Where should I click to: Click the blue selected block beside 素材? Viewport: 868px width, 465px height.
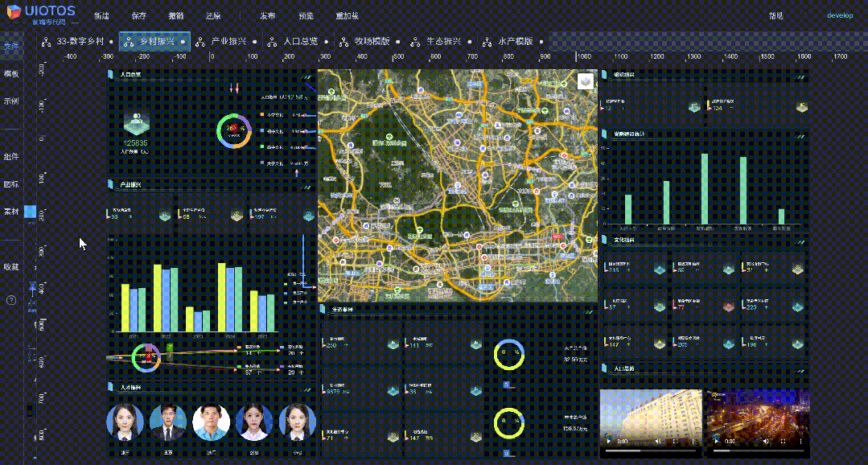[30, 212]
